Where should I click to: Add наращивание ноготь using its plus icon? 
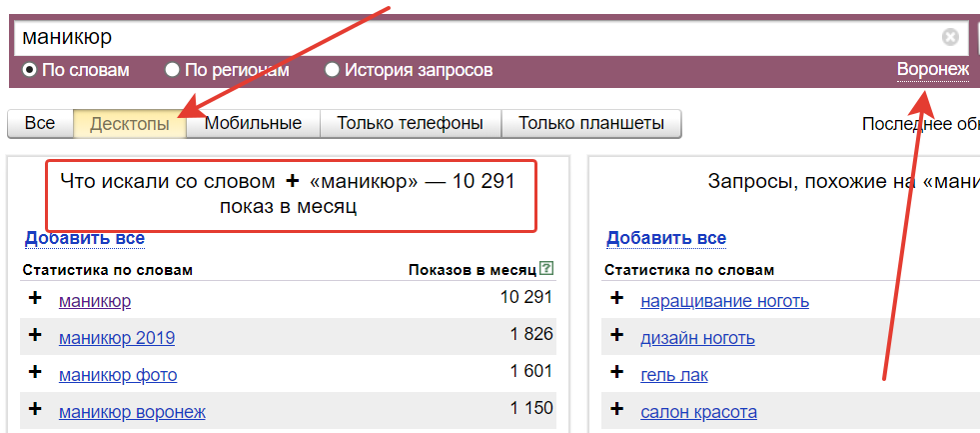617,298
